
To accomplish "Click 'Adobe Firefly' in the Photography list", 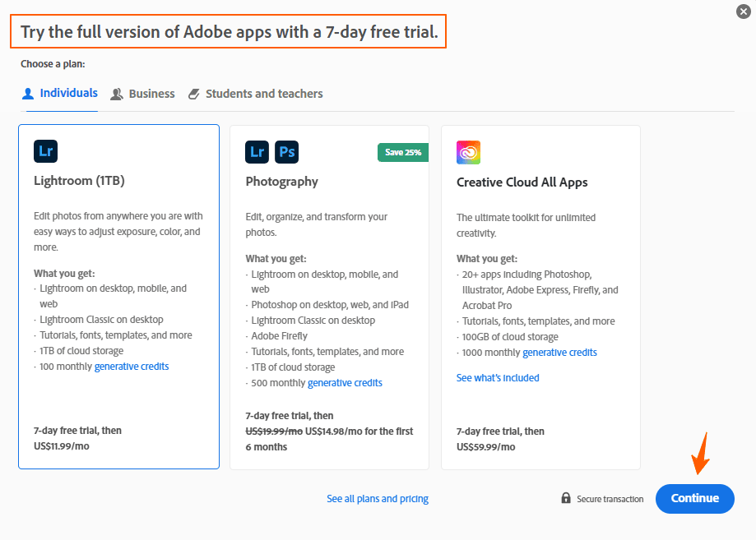I will (279, 336).
